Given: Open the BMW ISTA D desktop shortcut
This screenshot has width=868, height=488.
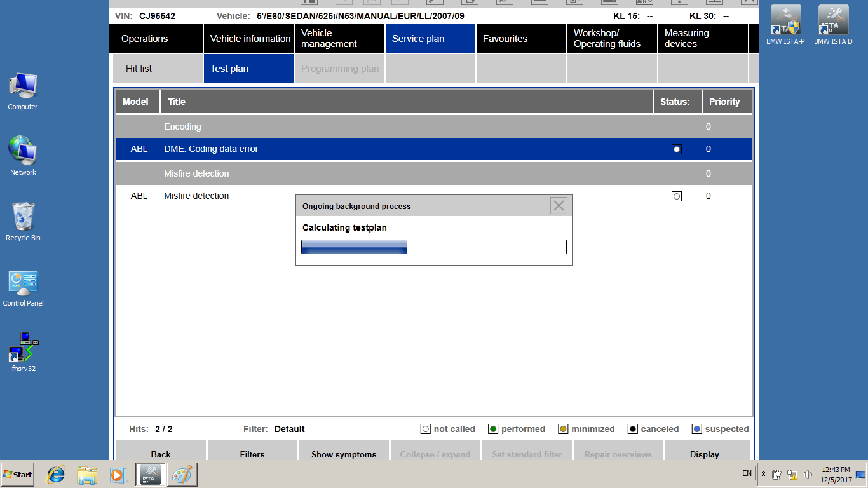Looking at the screenshot, I should [x=833, y=24].
